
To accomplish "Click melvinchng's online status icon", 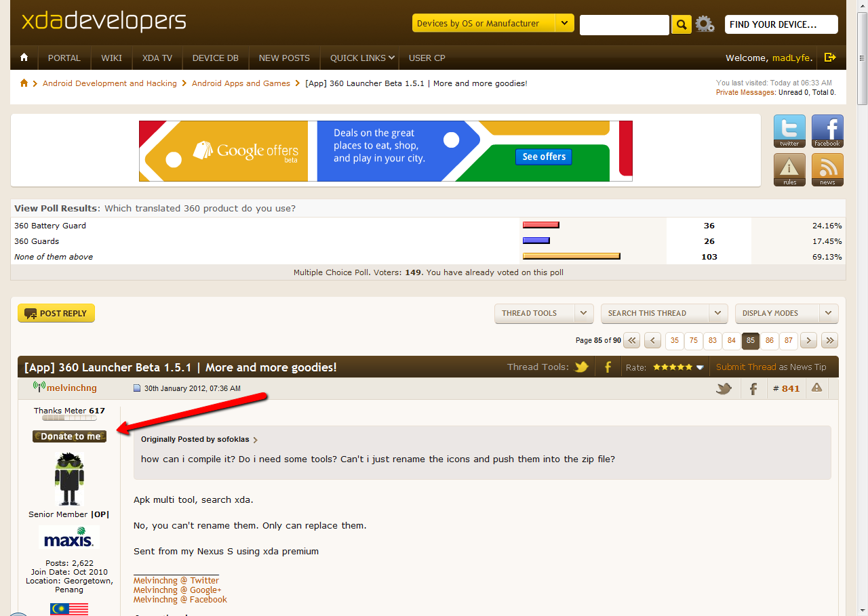I will [39, 387].
